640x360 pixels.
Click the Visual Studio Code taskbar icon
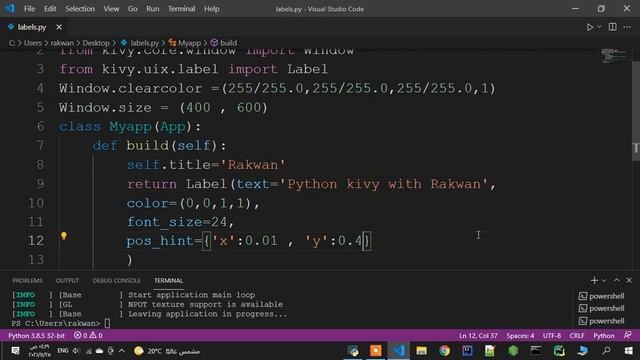point(398,351)
